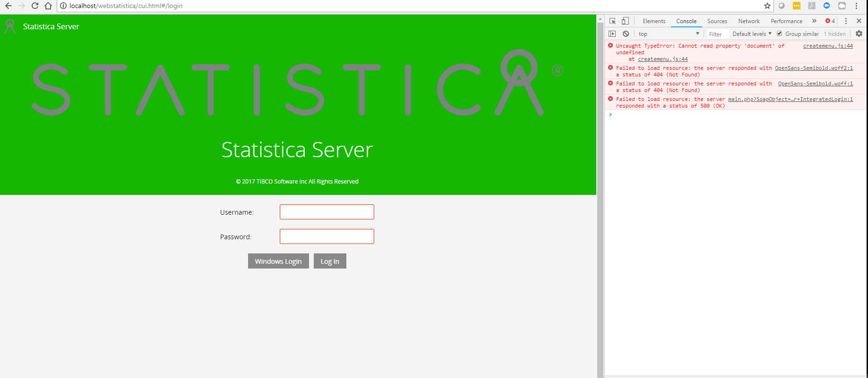The width and height of the screenshot is (868, 378).
Task: Click the '© 2017 TIBCO Software Inc' copyright text
Action: [x=297, y=181]
